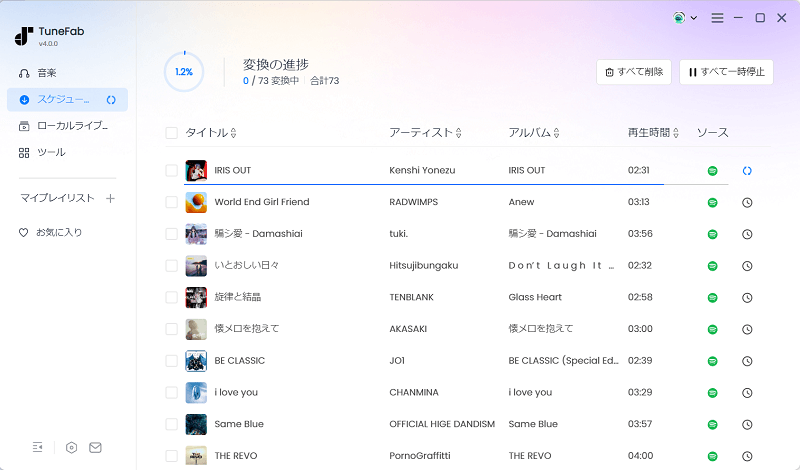Add new playlist with plus icon
800x470 pixels.
110,198
